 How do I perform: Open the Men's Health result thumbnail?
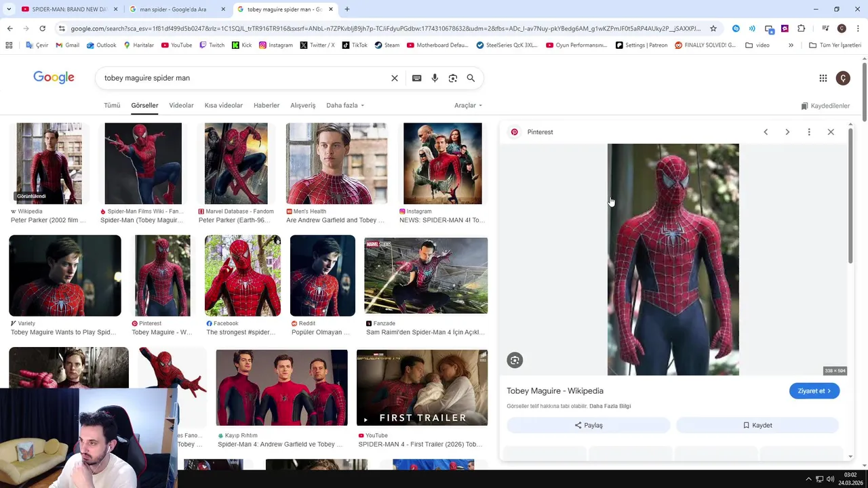[336, 163]
